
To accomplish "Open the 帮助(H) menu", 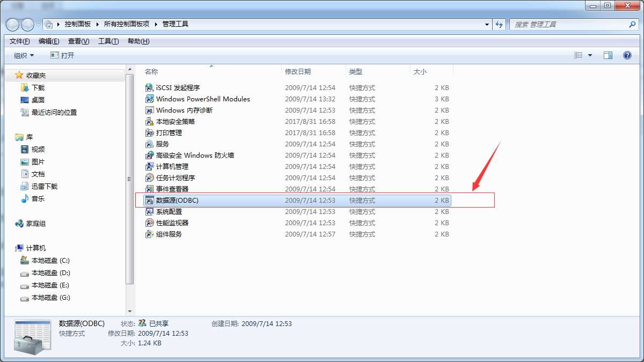I will 138,41.
